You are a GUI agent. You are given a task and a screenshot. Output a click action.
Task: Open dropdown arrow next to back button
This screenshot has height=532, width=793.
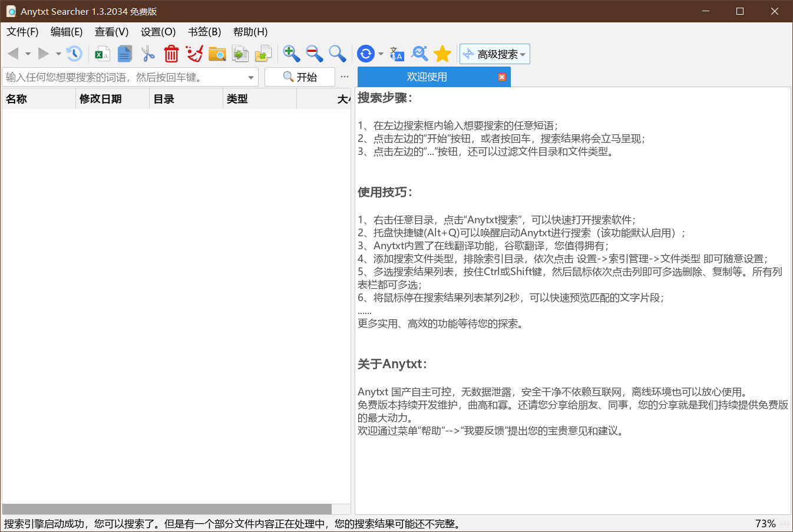[28, 54]
